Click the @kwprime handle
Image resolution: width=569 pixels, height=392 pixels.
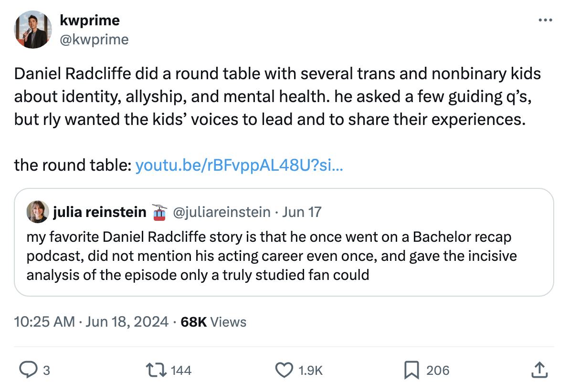coord(94,39)
